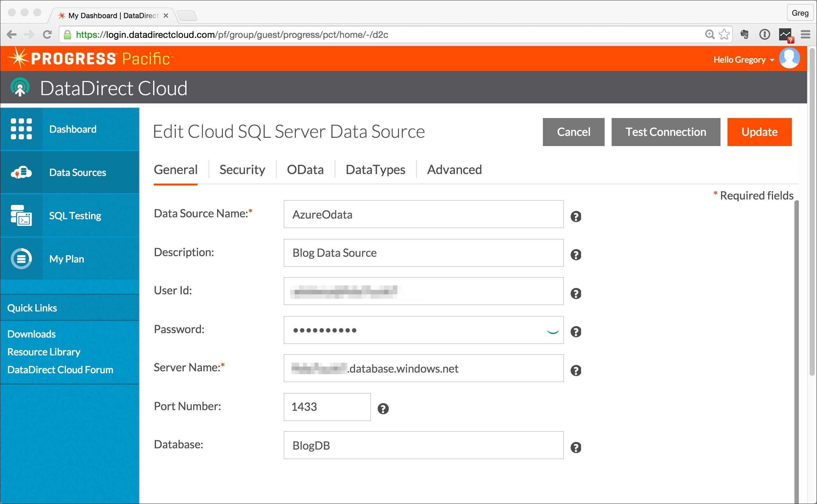817x504 pixels.
Task: Show help for Data Source Name
Action: pos(576,216)
